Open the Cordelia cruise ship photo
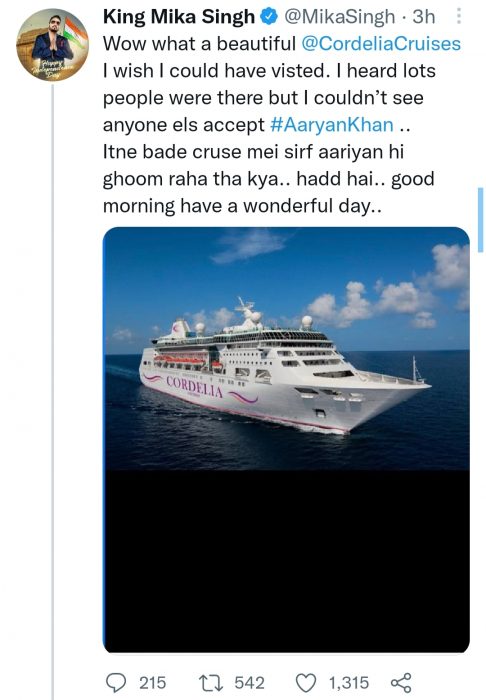This screenshot has height=700, width=486. [x=286, y=349]
